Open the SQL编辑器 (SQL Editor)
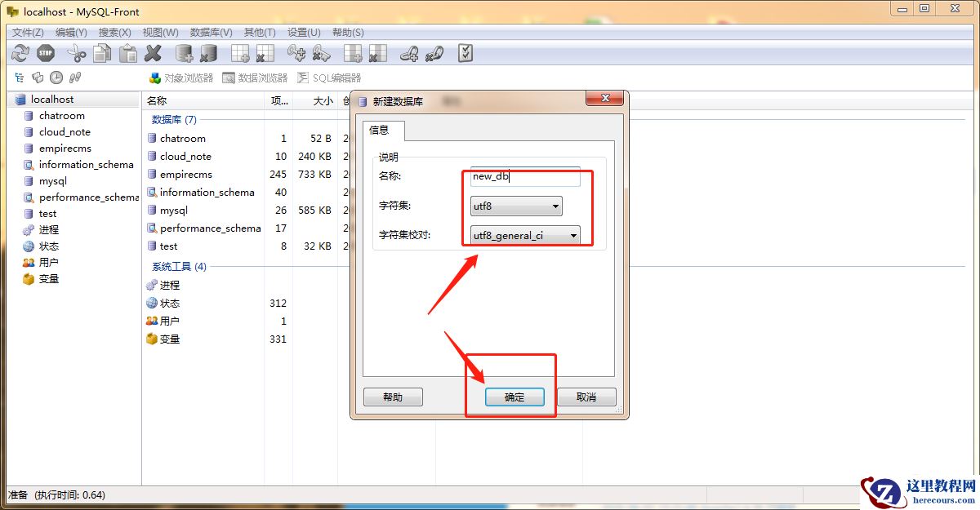This screenshot has height=510, width=980. (330, 78)
